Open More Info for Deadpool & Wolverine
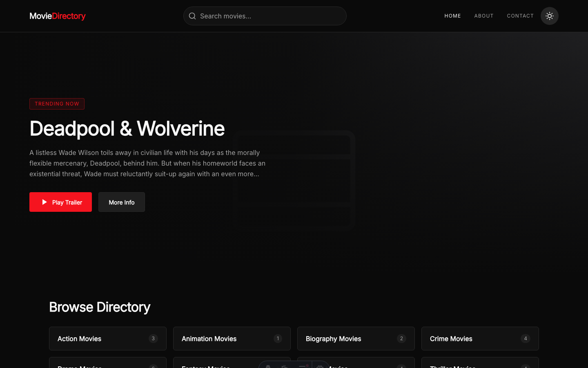Viewport: 588px width, 368px height. click(122, 202)
